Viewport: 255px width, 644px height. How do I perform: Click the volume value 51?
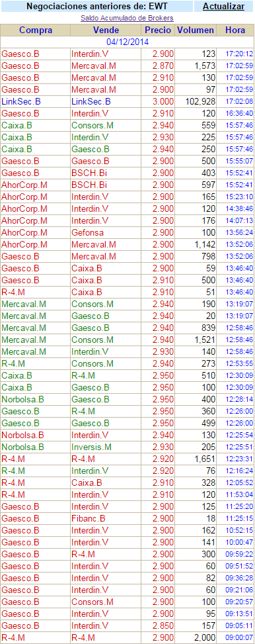211,292
